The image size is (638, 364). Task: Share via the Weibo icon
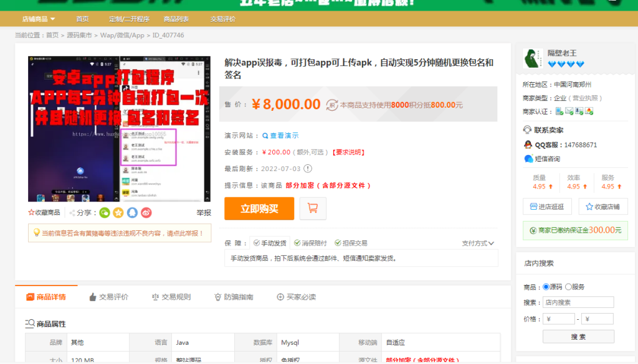point(146,212)
